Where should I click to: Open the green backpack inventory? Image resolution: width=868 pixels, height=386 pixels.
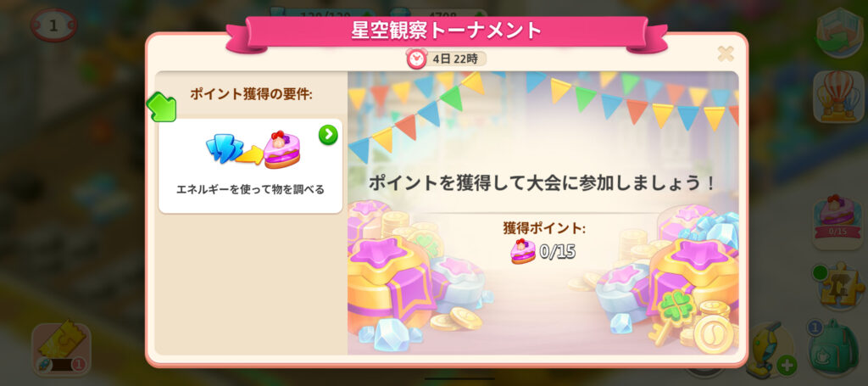[834, 346]
